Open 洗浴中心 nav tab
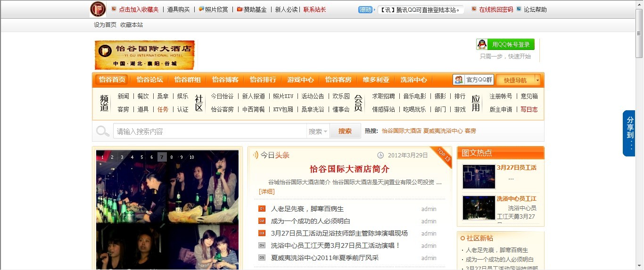This screenshot has width=644, height=270. point(414,80)
